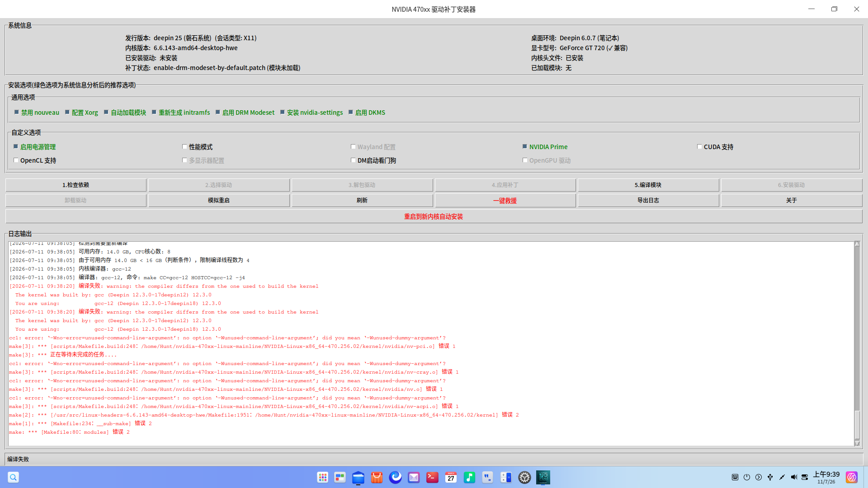Open the system settings gear icon
The width and height of the screenshot is (868, 488).
pos(524,477)
